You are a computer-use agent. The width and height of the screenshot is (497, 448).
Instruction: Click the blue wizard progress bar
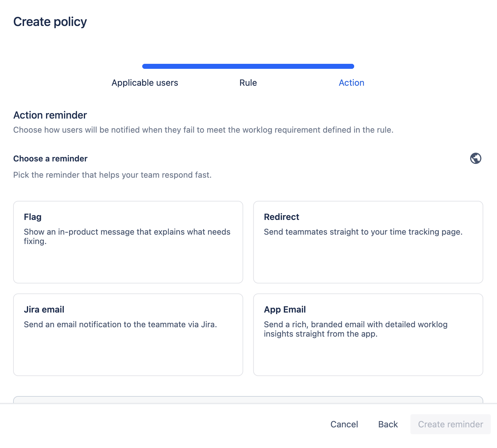248,66
